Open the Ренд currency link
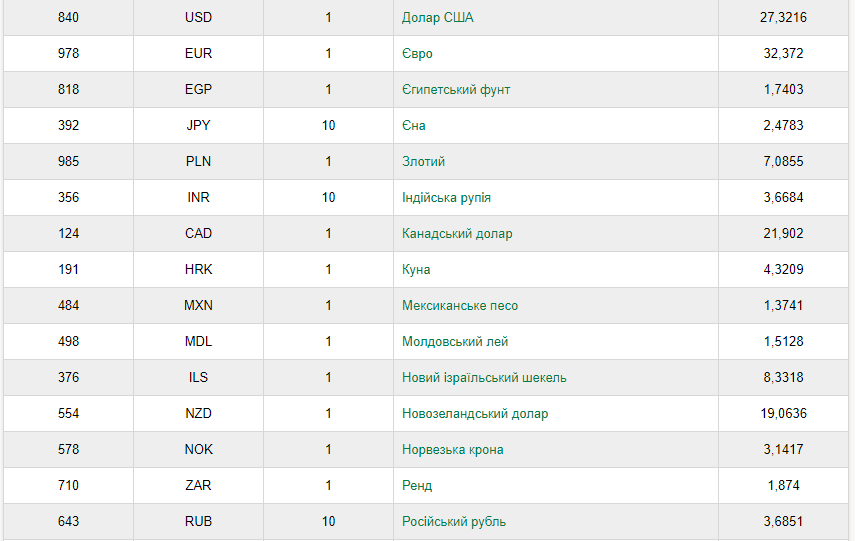The image size is (855, 541). 417,485
